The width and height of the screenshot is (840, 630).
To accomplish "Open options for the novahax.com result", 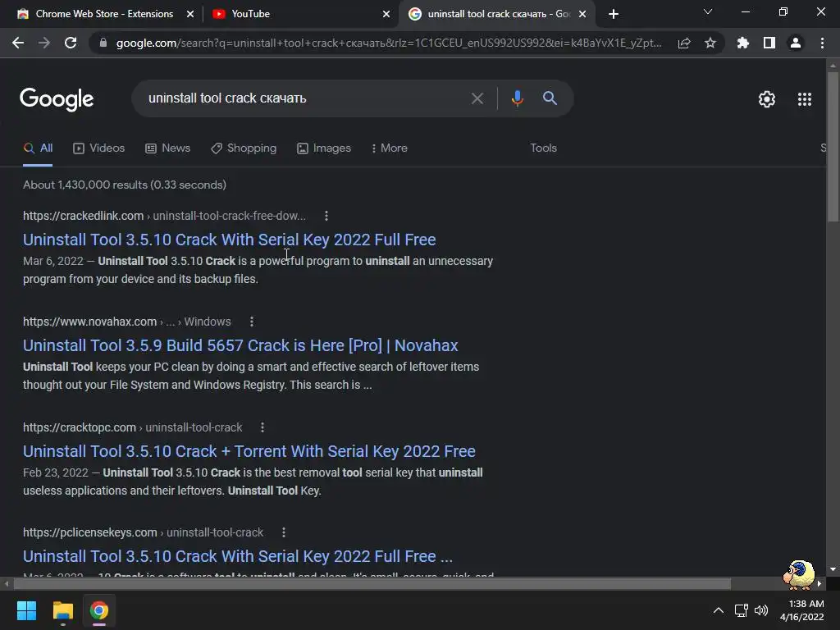I will pos(252,322).
